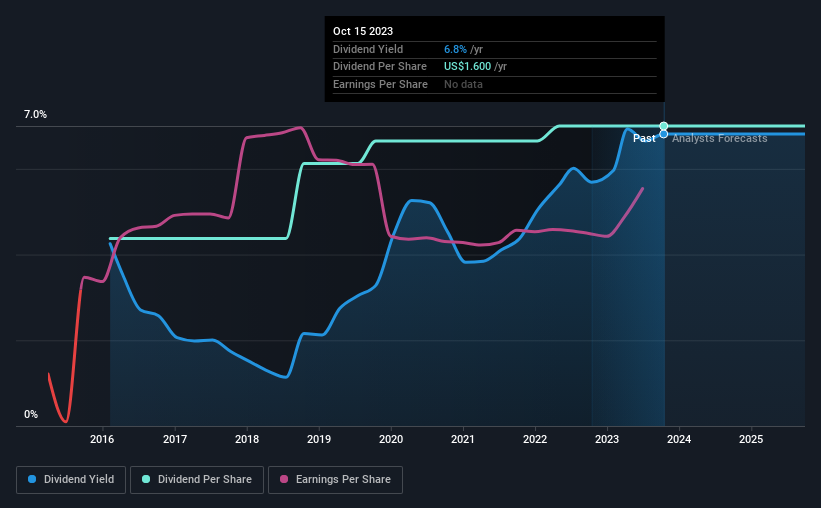
Task: Click the pink Earnings Per Share legend dot
Action: pos(284,479)
